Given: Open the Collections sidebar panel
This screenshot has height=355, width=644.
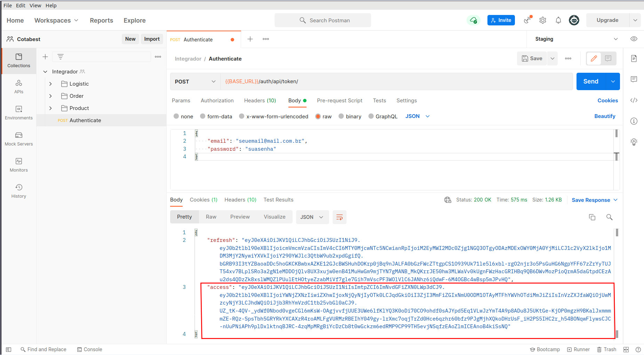Looking at the screenshot, I should (x=19, y=61).
